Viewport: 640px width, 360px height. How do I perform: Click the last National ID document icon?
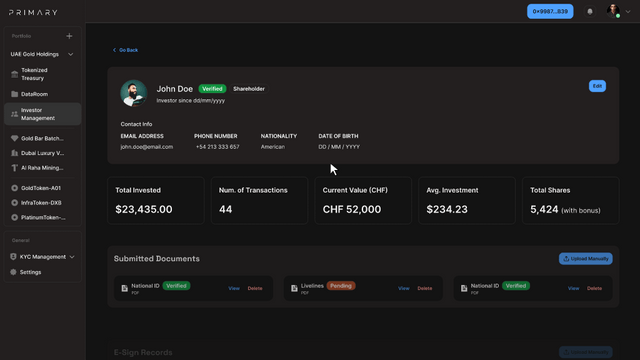pos(464,288)
